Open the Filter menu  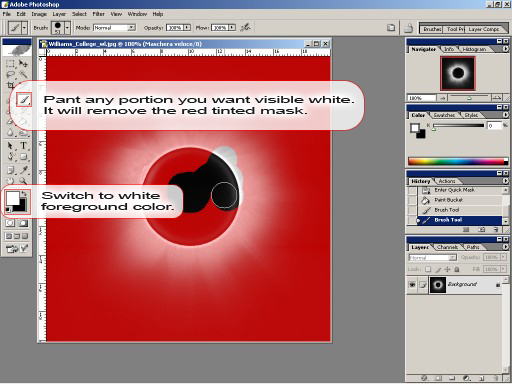click(98, 14)
